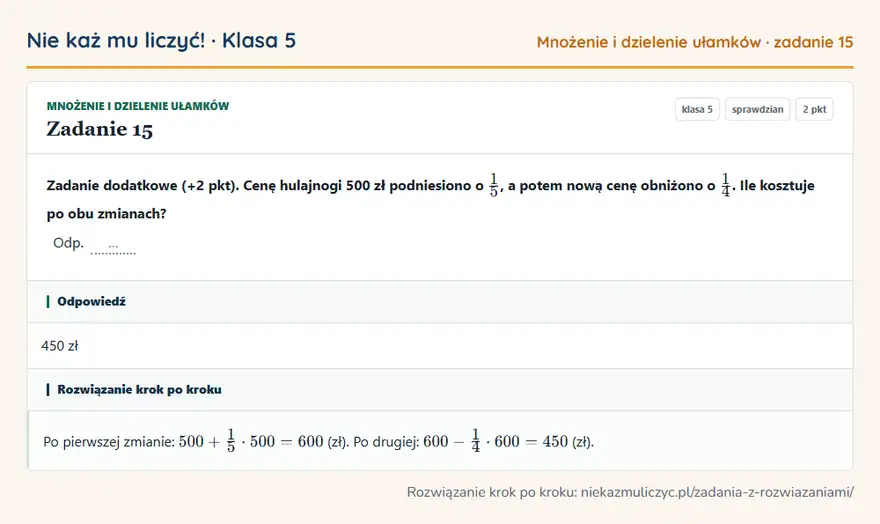Click the 'Po pierwszej zmianie' solution line
The height and width of the screenshot is (524, 880).
[x=318, y=442]
